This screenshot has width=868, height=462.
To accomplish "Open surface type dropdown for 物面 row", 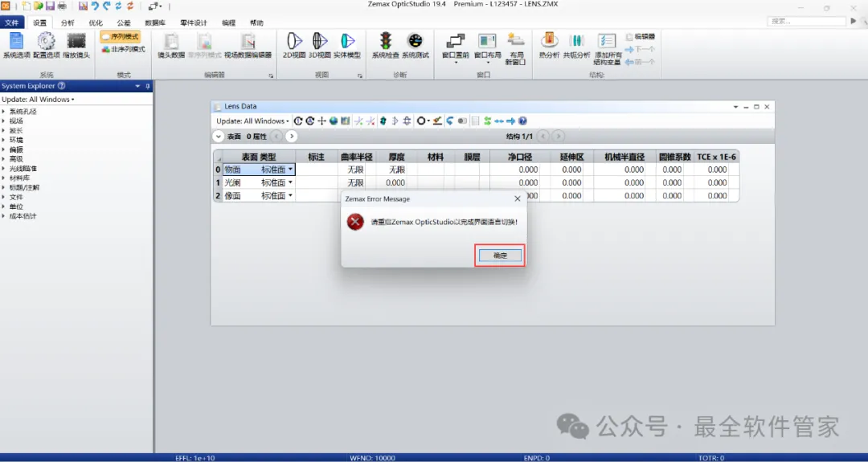I will pyautogui.click(x=291, y=170).
